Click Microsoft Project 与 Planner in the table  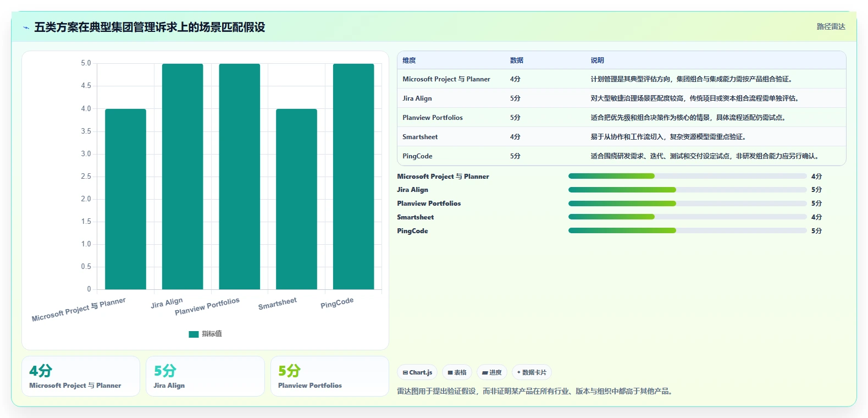(446, 79)
